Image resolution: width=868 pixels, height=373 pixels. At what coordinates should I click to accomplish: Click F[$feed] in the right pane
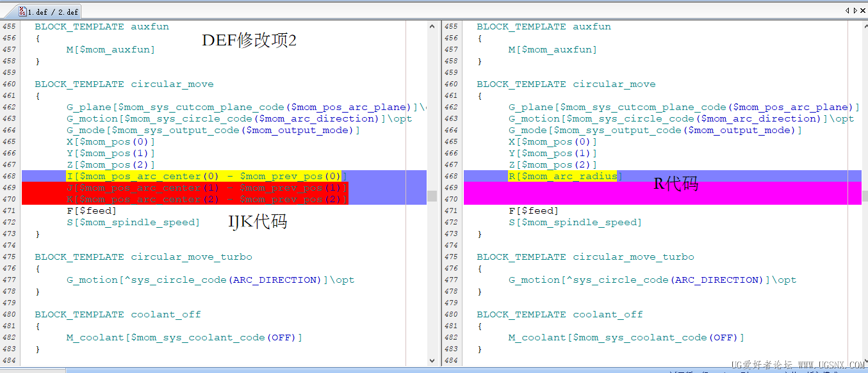(534, 210)
